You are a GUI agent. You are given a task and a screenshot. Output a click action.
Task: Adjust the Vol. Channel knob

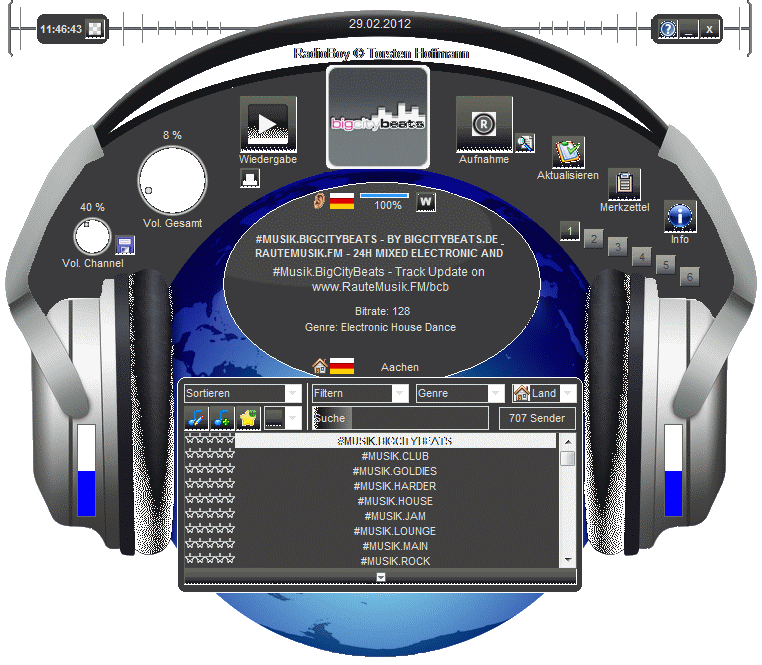[x=92, y=237]
